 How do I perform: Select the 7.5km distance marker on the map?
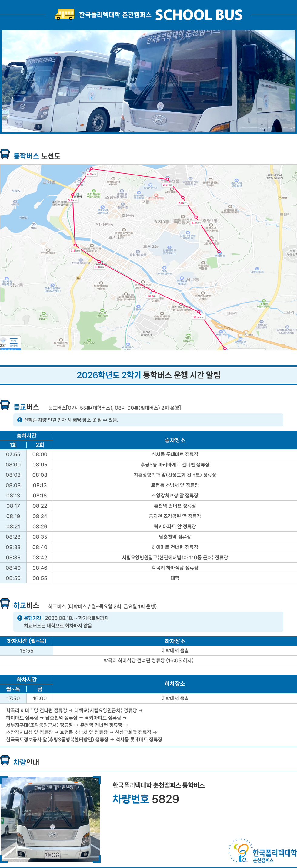coord(75,250)
